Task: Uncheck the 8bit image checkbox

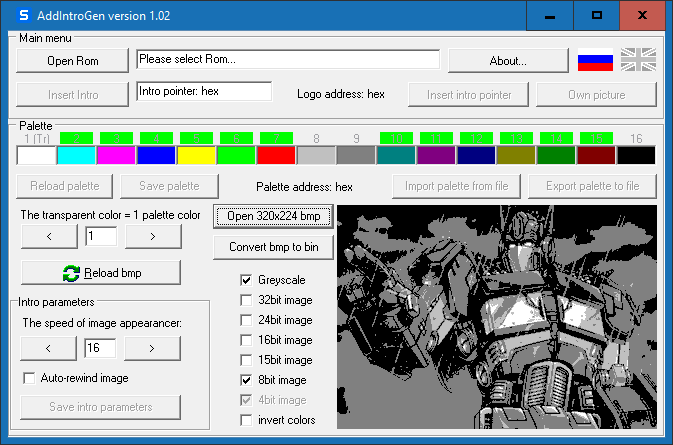Action: click(x=246, y=380)
